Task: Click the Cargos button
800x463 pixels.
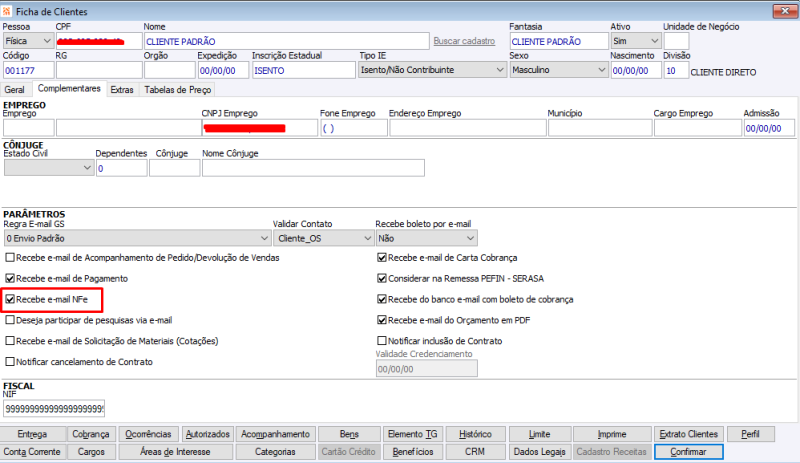Action: click(x=91, y=452)
